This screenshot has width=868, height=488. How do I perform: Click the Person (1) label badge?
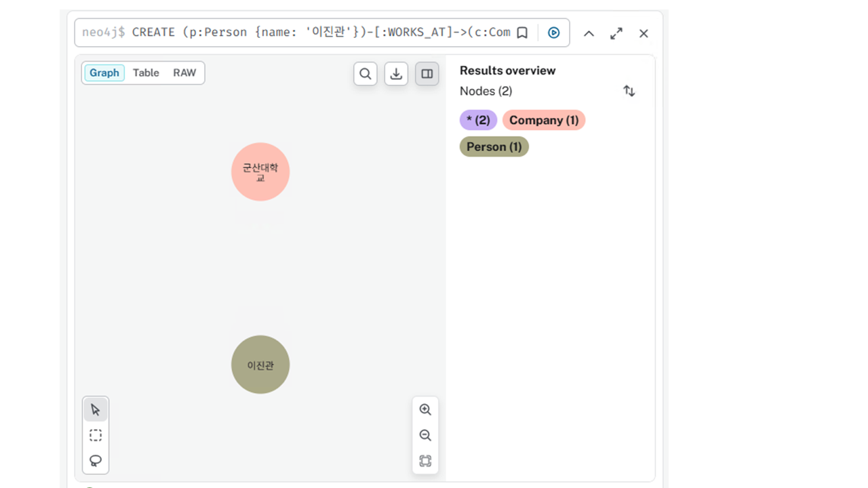coord(494,147)
